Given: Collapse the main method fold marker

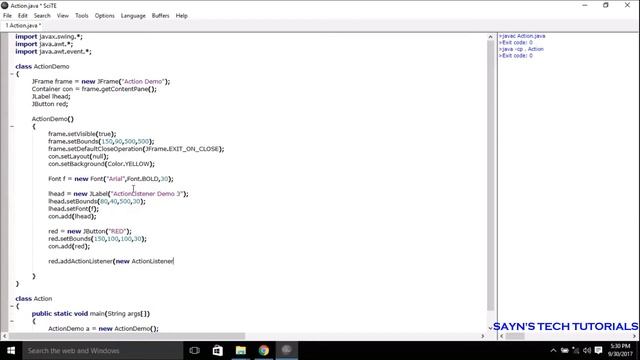Looking at the screenshot, I should pyautogui.click(x=12, y=321).
